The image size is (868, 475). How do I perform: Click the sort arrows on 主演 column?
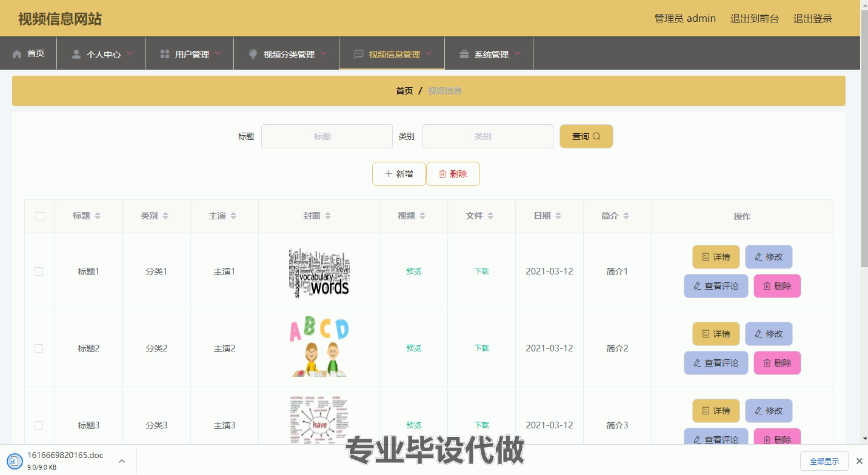(233, 216)
